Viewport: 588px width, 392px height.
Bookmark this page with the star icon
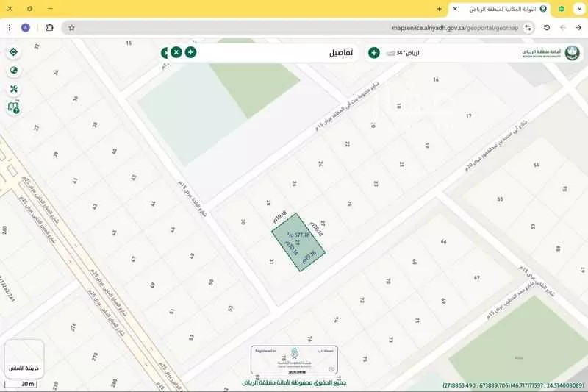tap(71, 27)
